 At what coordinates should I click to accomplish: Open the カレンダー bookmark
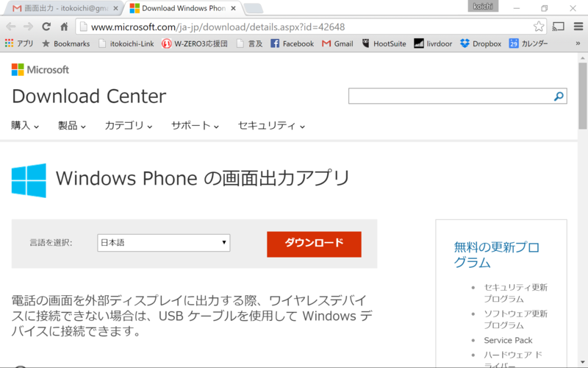(x=528, y=43)
